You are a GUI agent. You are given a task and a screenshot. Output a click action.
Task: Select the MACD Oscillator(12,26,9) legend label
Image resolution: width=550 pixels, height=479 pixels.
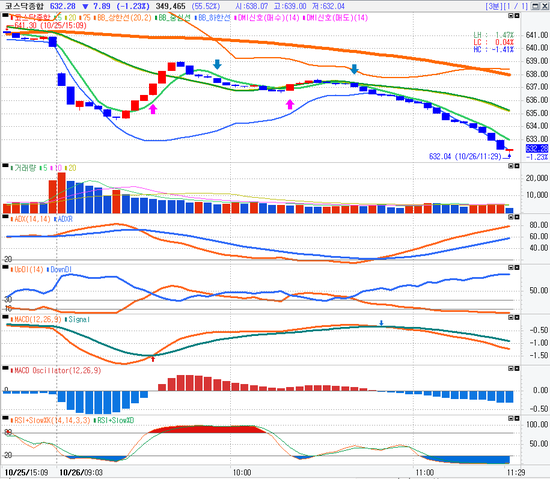pos(58,371)
